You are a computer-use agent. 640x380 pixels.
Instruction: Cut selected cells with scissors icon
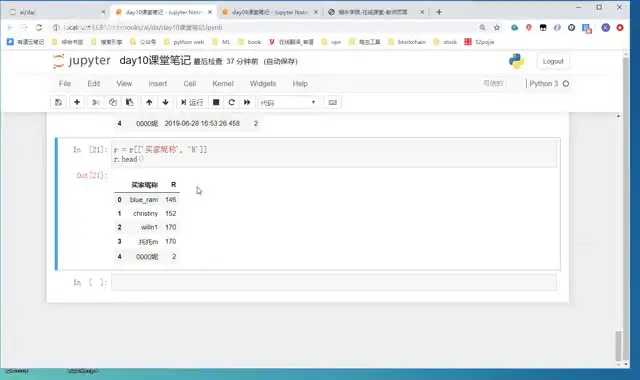[x=96, y=102]
